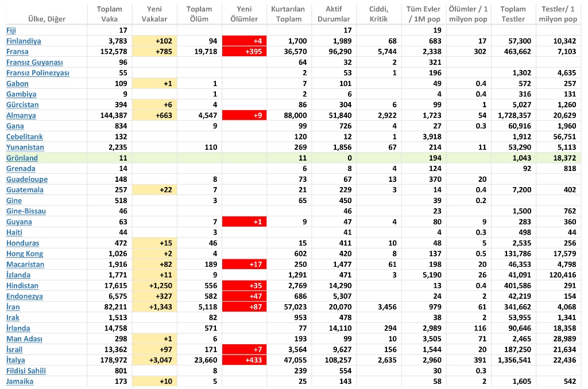Open the Yunanistan country link
The height and width of the screenshot is (389, 588).
click(25, 147)
